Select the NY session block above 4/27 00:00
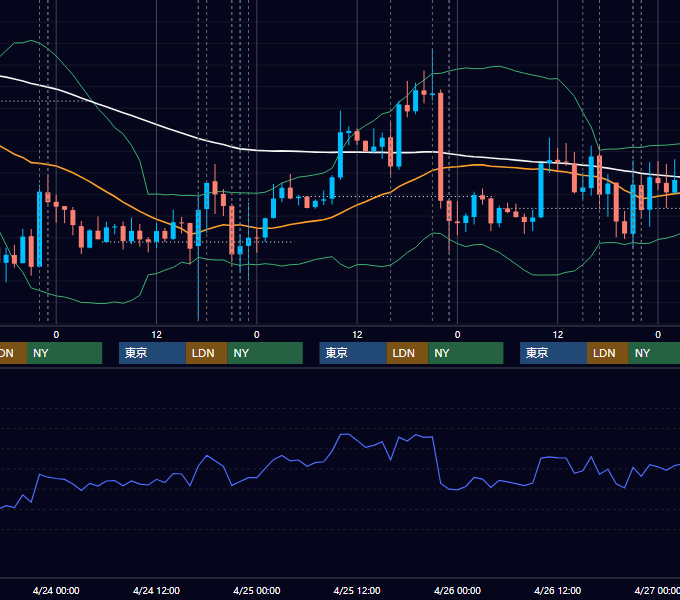The width and height of the screenshot is (680, 600). click(654, 353)
